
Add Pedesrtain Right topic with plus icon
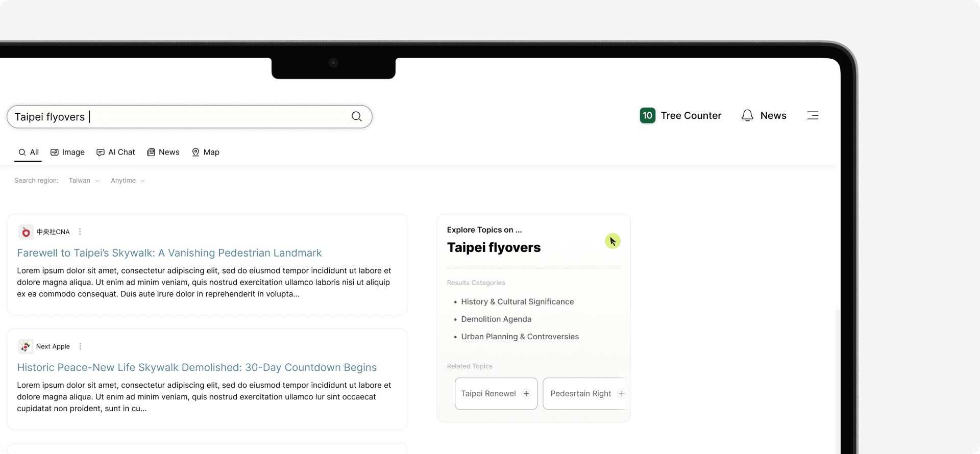point(621,394)
